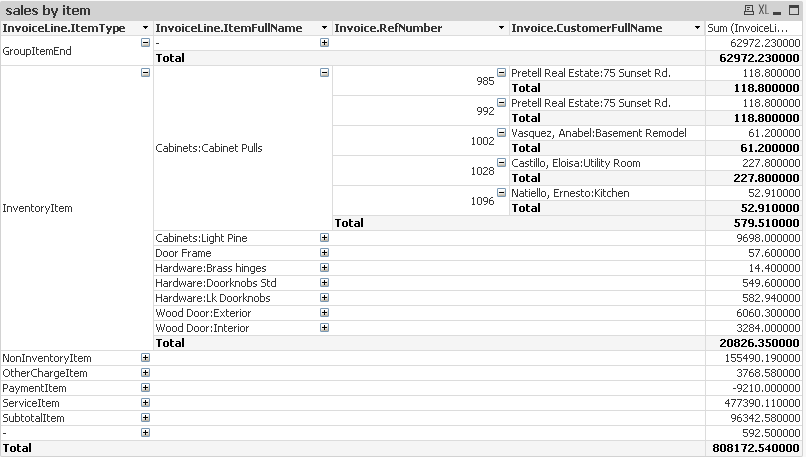Click value 9698.000000 for Light Pine
806x457 pixels.
[768, 238]
